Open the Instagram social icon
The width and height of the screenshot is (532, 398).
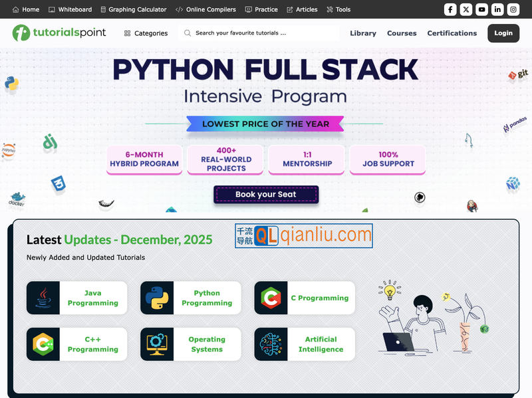pyautogui.click(x=513, y=9)
